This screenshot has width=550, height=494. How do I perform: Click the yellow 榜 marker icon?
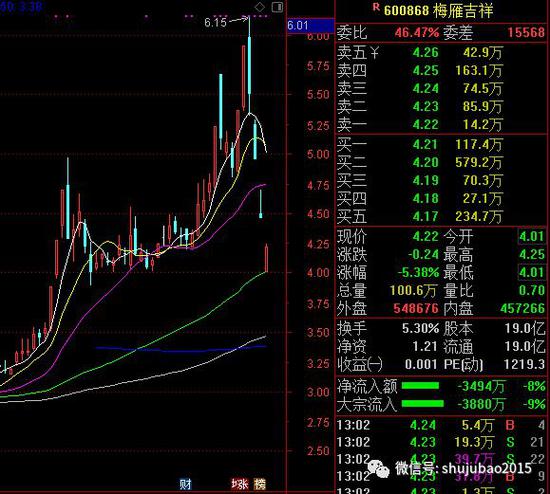[260, 484]
